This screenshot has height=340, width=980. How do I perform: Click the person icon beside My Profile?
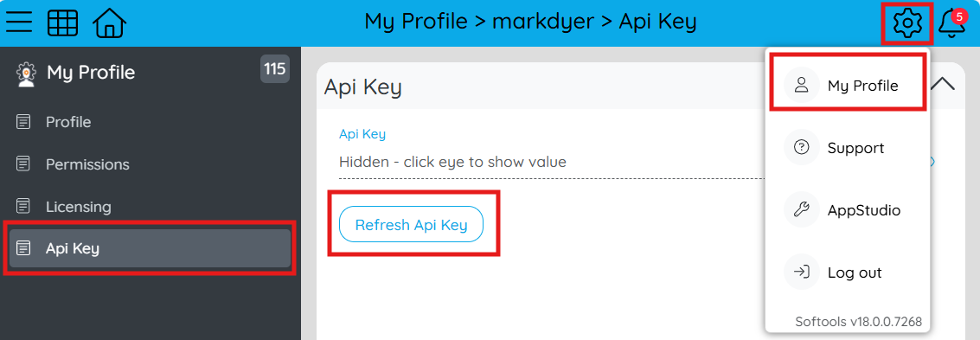click(801, 85)
